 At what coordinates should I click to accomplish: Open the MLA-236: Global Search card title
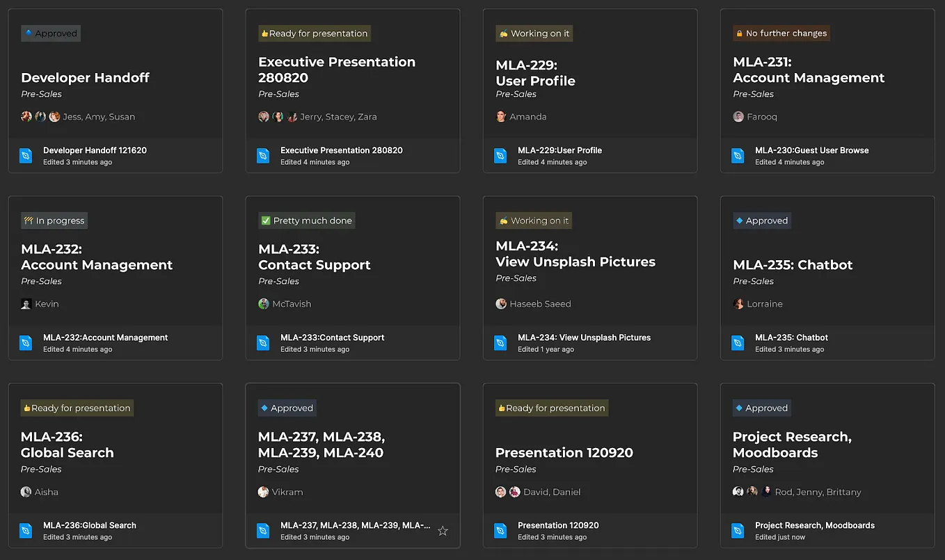pos(67,444)
